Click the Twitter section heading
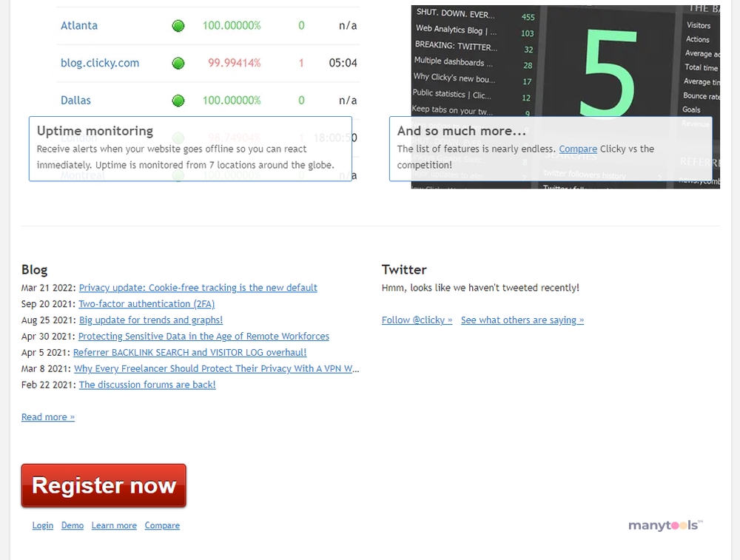The width and height of the screenshot is (740, 560). (404, 270)
